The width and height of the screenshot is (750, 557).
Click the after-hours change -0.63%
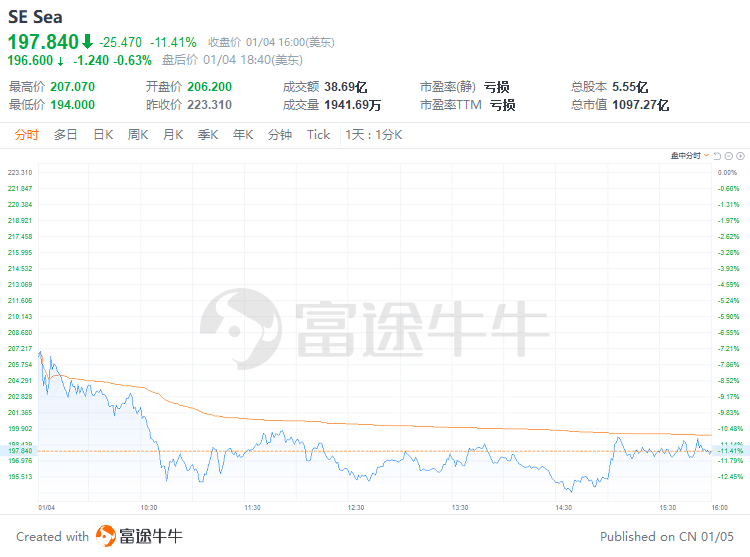132,60
